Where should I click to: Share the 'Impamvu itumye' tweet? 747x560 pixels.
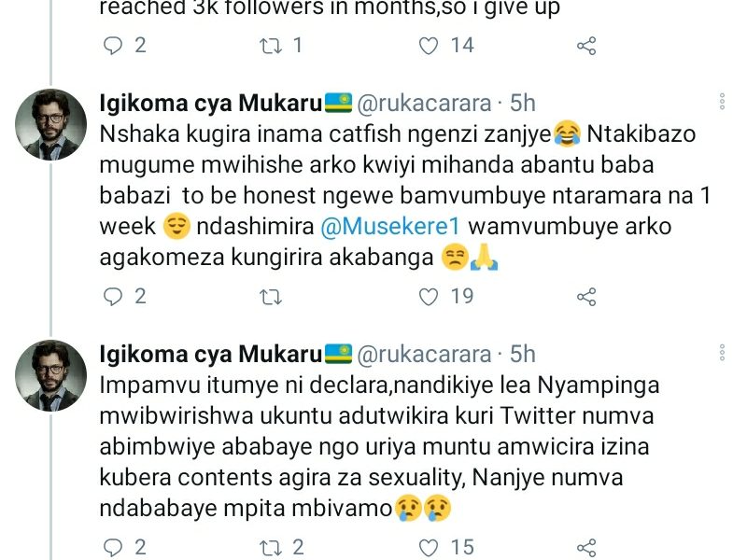(586, 547)
